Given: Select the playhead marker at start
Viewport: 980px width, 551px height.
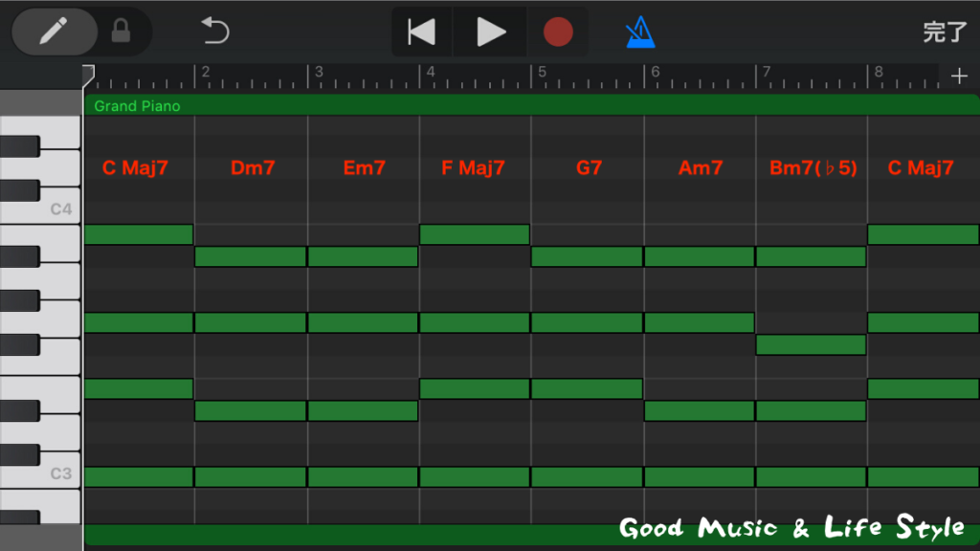Looking at the screenshot, I should (88, 76).
